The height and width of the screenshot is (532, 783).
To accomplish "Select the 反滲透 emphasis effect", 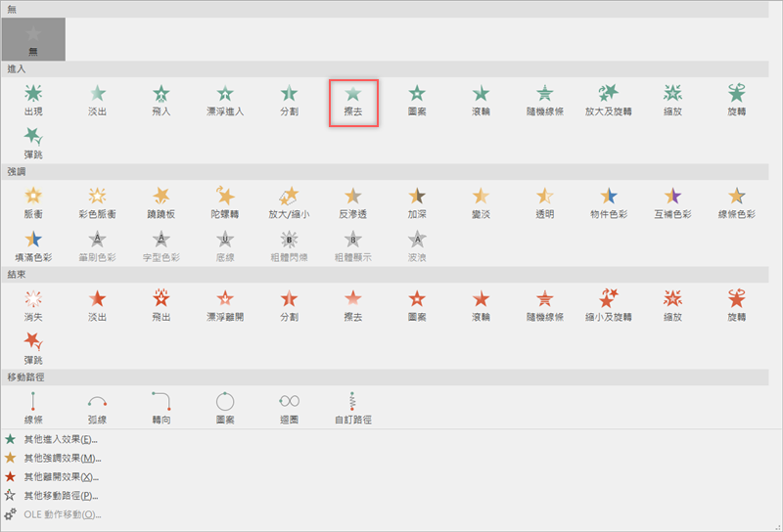I will (x=353, y=202).
